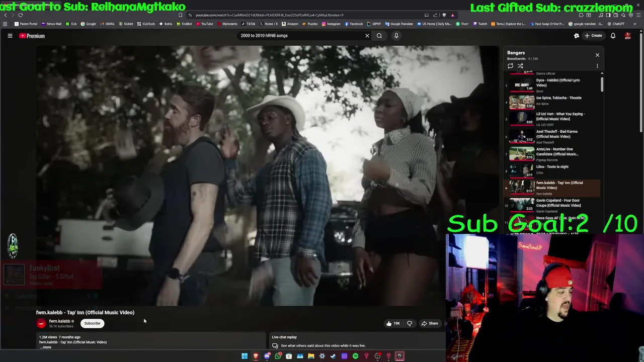
Task: Open the Kick bookmark
Action: (x=71, y=24)
